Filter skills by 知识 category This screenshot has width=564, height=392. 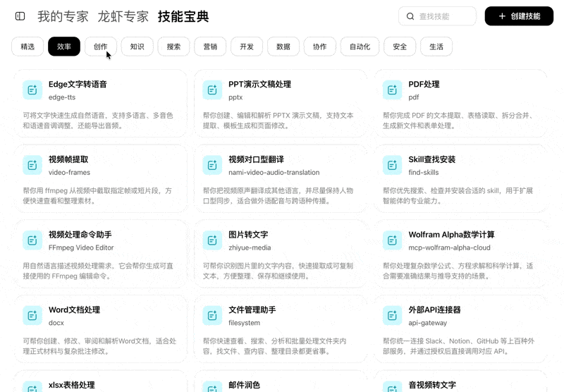137,47
